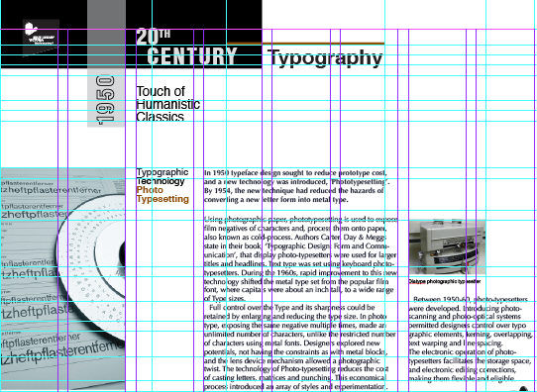
Task: Select the '20TH CENTURY' headline text
Action: coord(186,47)
